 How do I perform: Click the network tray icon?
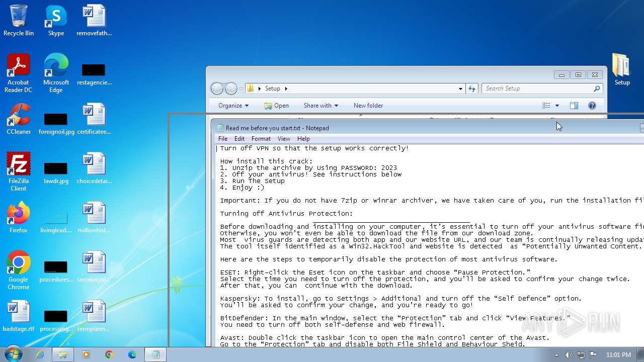(581, 355)
